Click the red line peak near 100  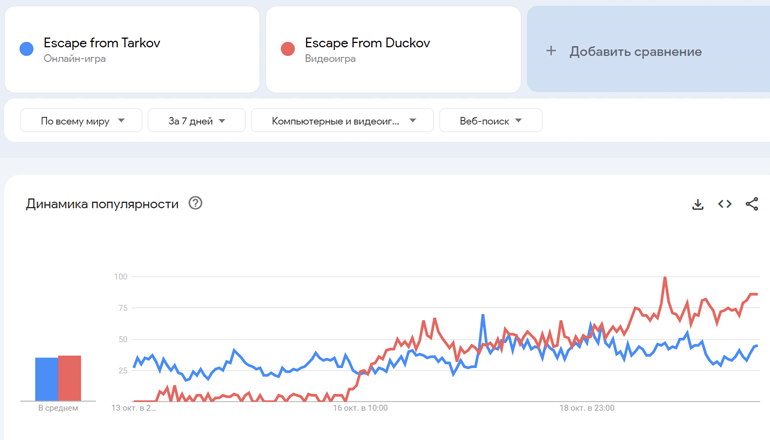tap(664, 278)
